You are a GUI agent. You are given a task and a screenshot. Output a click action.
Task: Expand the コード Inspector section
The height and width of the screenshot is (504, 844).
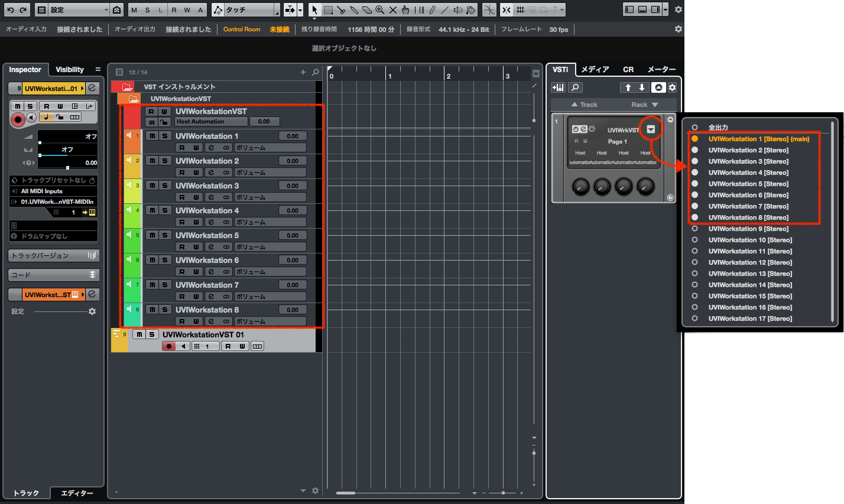[53, 275]
